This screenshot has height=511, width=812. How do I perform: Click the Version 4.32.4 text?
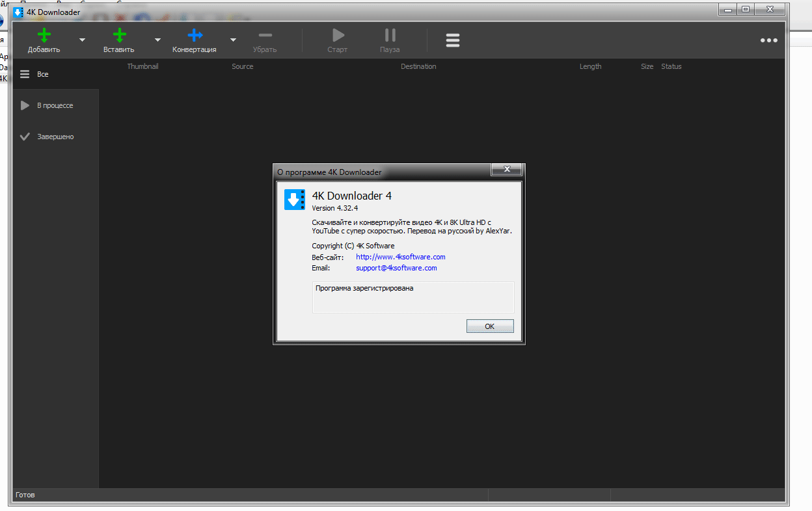[x=335, y=208]
